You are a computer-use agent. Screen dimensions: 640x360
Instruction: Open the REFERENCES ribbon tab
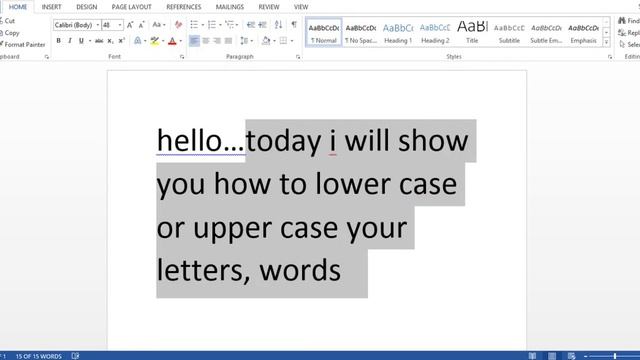pyautogui.click(x=184, y=7)
